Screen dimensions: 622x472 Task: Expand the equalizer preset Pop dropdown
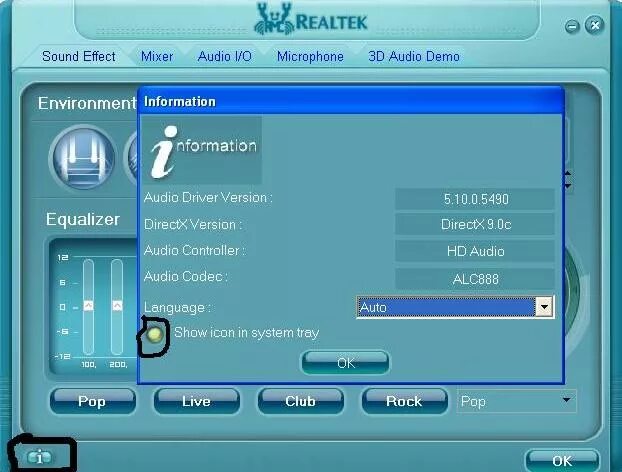coord(567,400)
